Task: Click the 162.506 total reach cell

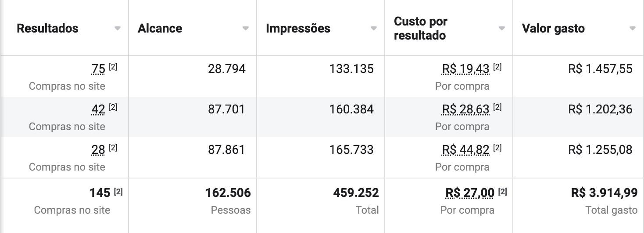Action: point(228,193)
